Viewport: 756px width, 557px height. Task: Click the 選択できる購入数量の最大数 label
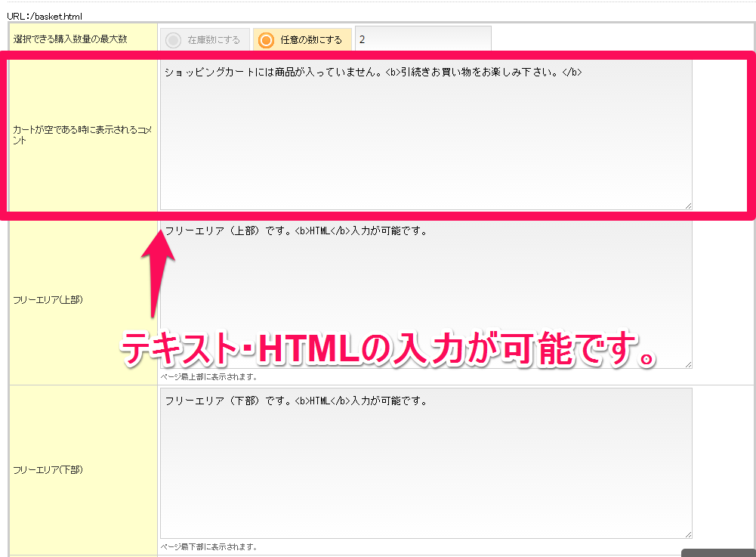(69, 39)
